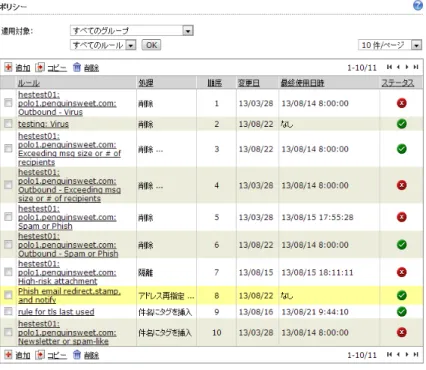Sort by ルール column header
This screenshot has width=426, height=370.
[x=28, y=83]
